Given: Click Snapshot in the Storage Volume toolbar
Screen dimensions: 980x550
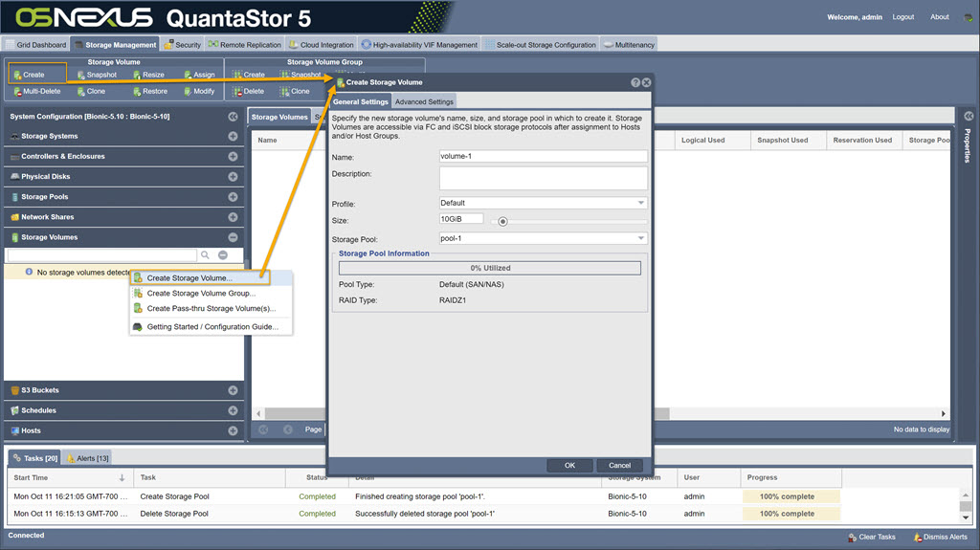Looking at the screenshot, I should (97, 75).
